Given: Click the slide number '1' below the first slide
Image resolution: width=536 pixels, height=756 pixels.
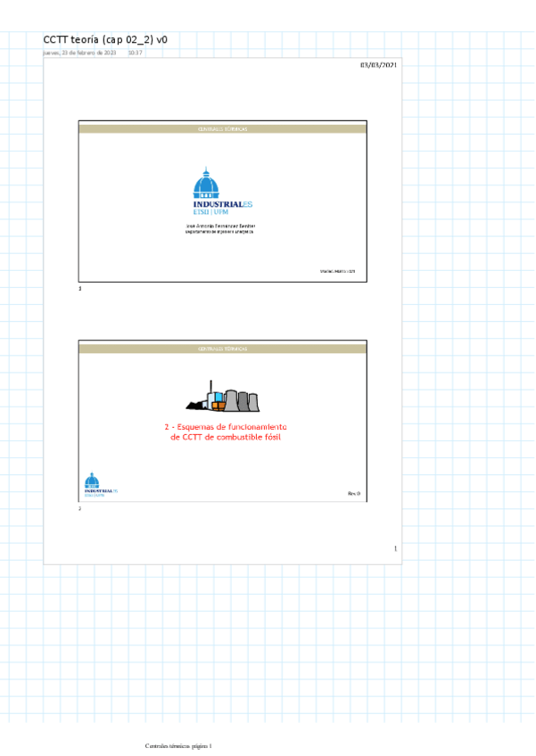Looking at the screenshot, I should point(80,288).
